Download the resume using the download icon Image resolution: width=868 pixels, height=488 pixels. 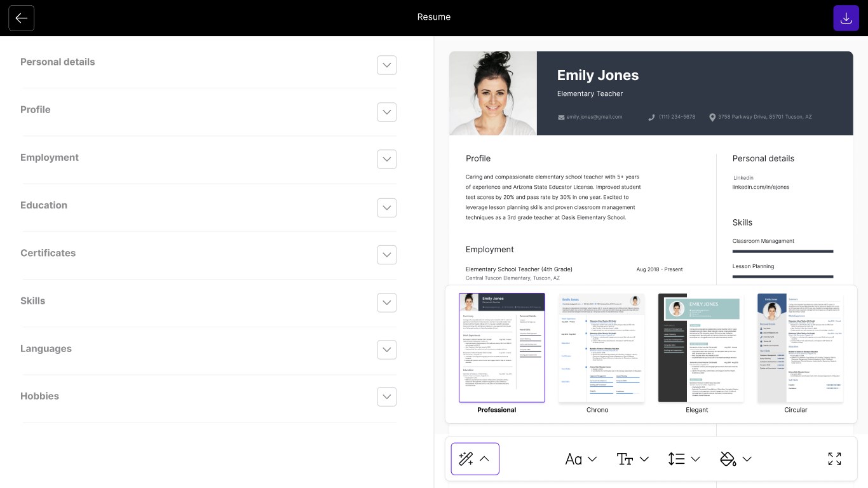pos(846,18)
